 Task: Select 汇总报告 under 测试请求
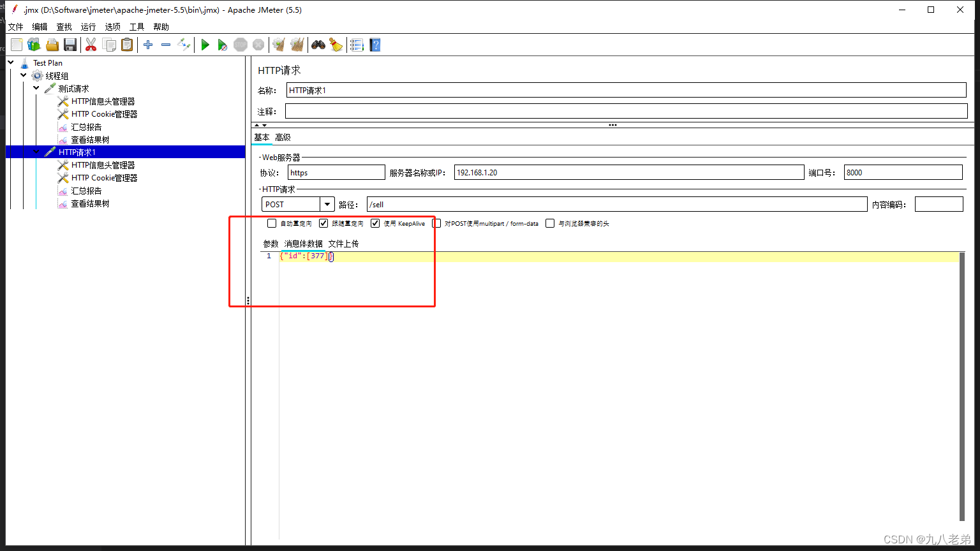(x=86, y=127)
